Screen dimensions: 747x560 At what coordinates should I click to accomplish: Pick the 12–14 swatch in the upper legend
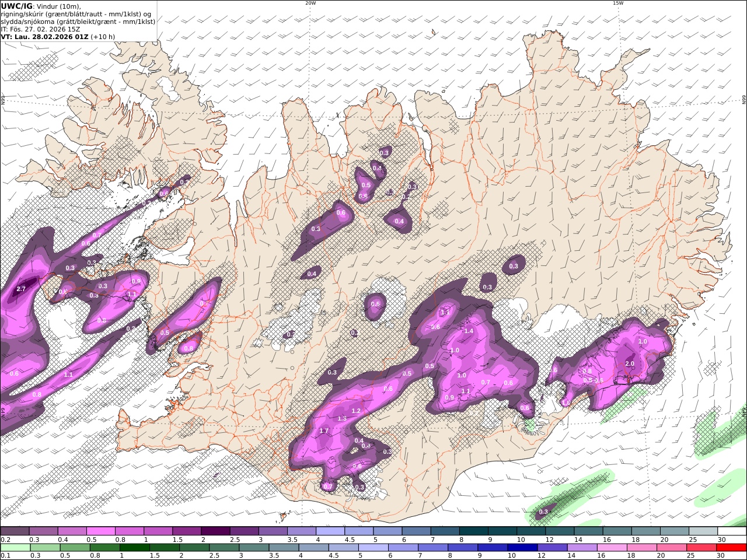[x=560, y=531]
